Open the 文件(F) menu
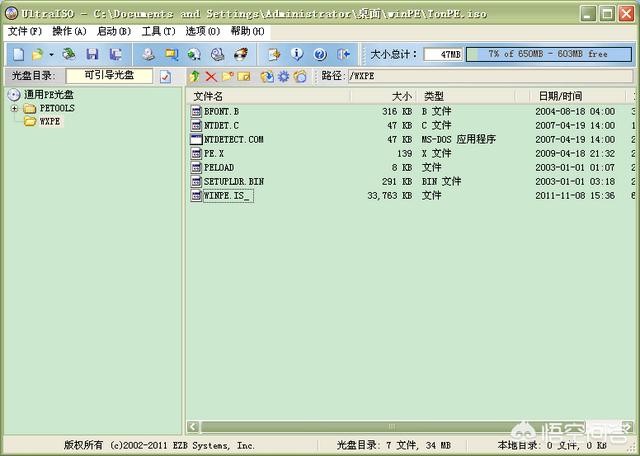 [25, 31]
